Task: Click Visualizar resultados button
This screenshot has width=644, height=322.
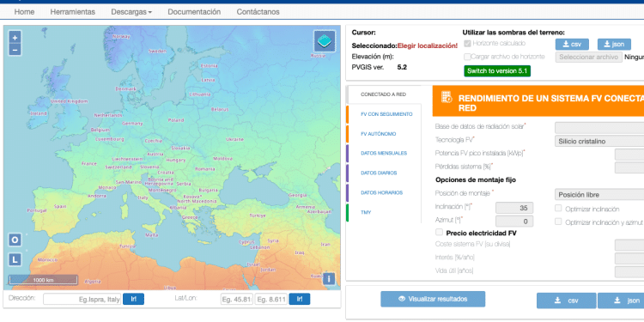Action: [x=433, y=299]
